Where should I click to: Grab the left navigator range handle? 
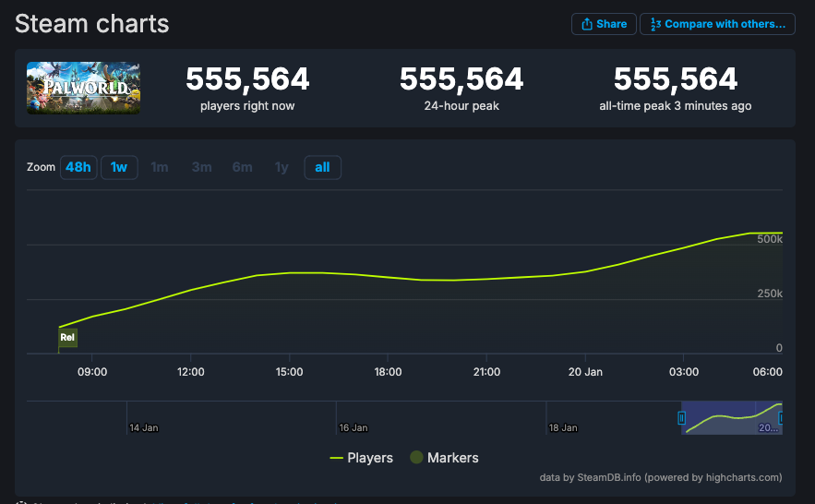pyautogui.click(x=681, y=418)
